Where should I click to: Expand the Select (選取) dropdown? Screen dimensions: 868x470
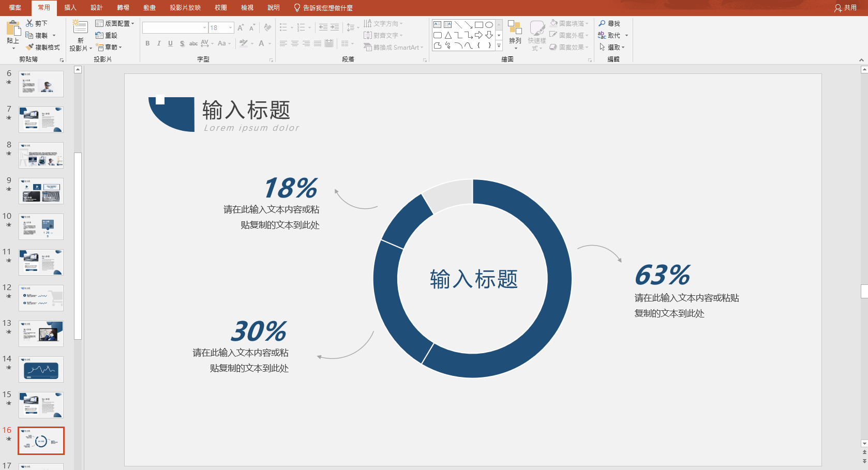click(612, 47)
